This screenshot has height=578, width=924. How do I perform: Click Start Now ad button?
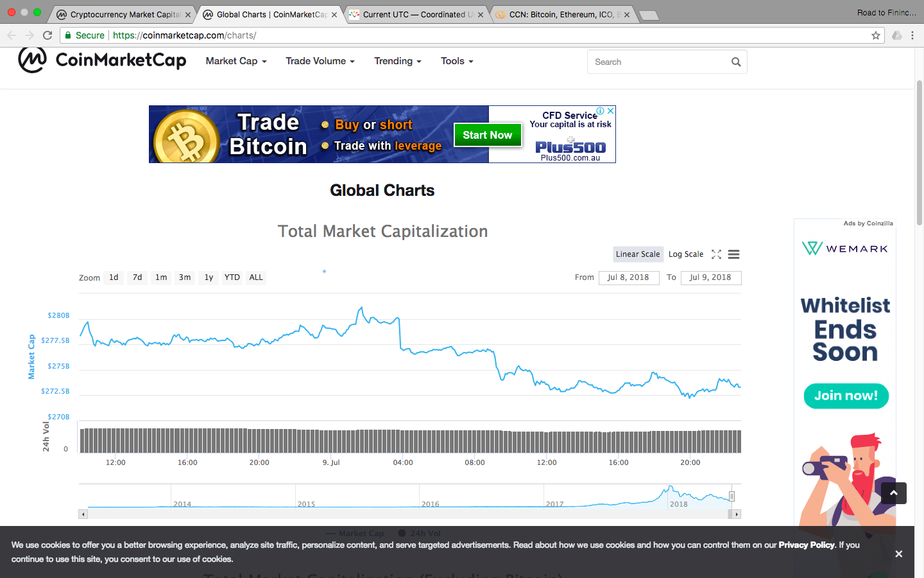[488, 135]
